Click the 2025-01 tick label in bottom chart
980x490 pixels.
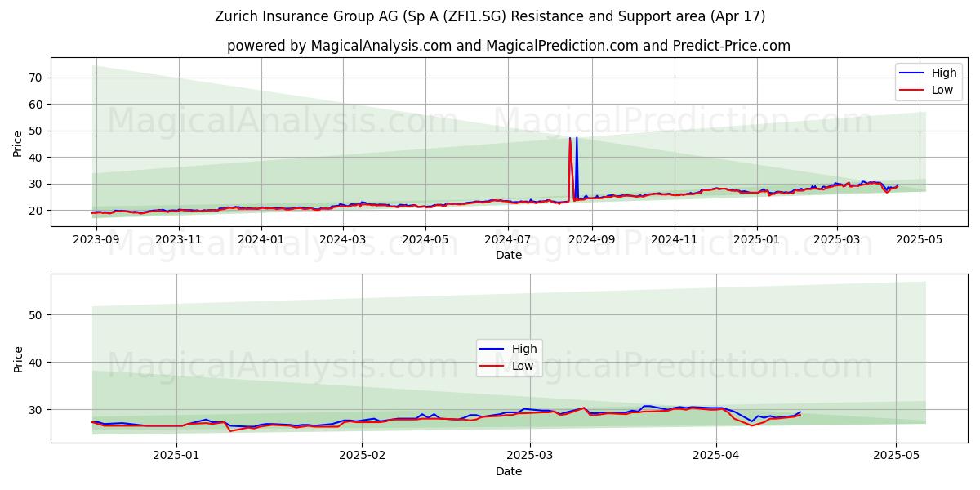(176, 456)
